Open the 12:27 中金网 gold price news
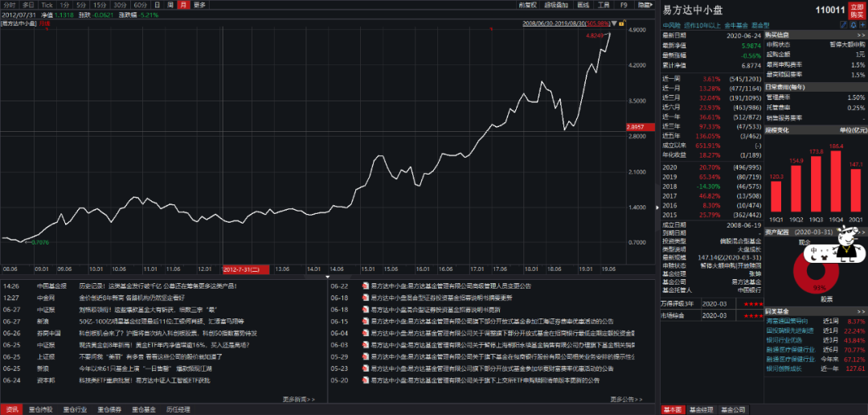 (x=132, y=298)
